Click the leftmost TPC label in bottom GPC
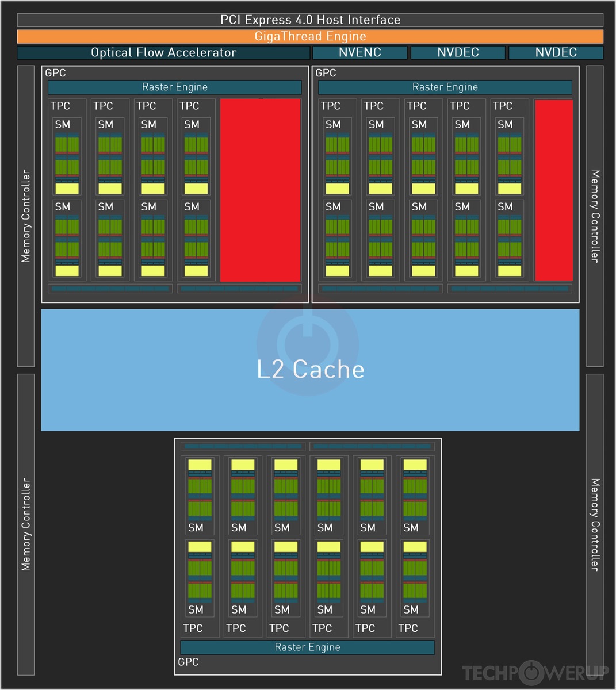Viewport: 616px width, 690px height. [x=193, y=628]
